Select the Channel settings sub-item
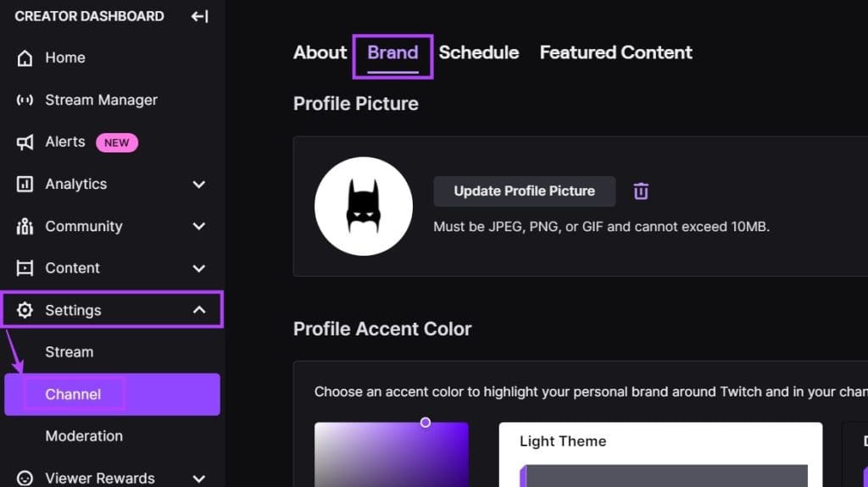This screenshot has height=487, width=868. point(112,394)
